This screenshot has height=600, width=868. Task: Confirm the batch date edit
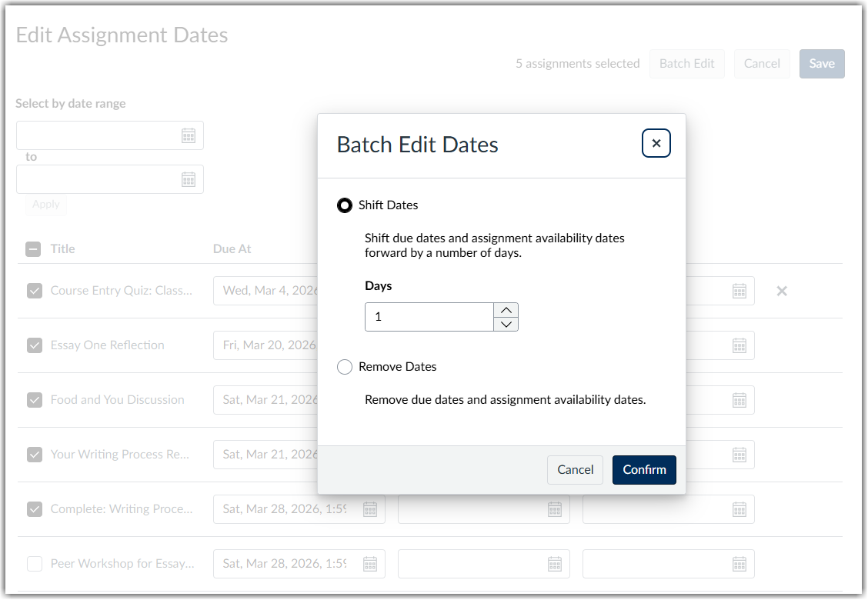(x=644, y=469)
